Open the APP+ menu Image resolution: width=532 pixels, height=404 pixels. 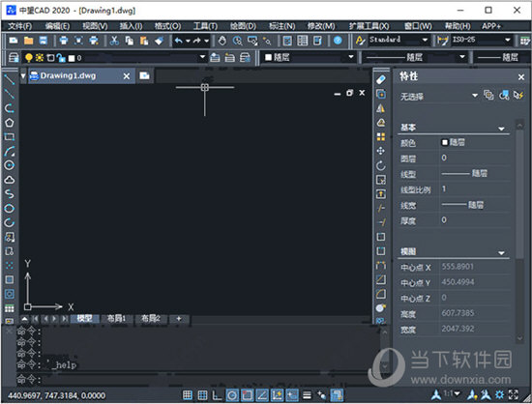(x=491, y=26)
